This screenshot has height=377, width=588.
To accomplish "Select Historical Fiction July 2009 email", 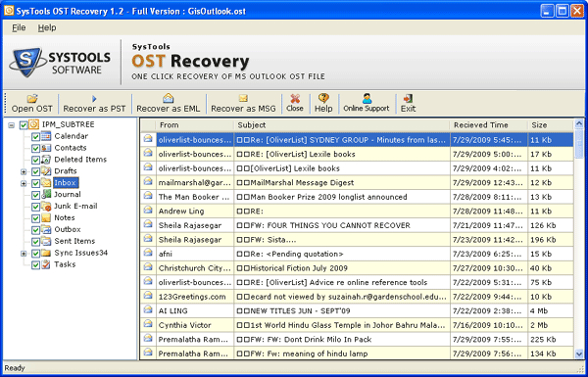I will point(358,268).
